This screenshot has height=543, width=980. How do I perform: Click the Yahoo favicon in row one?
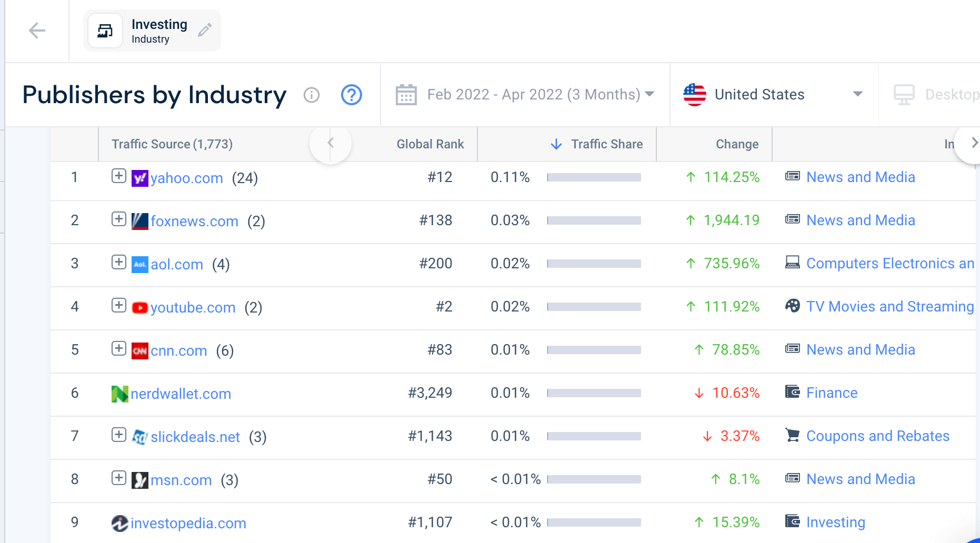139,178
